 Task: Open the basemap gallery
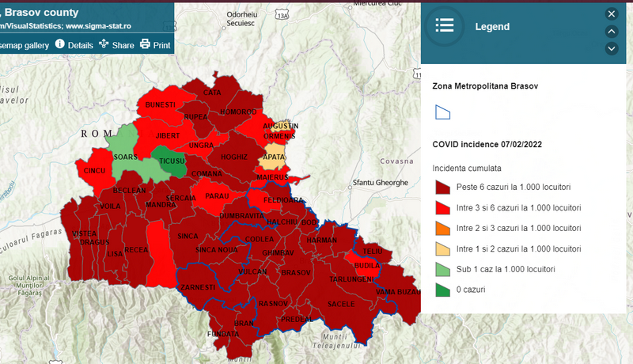[x=24, y=45]
